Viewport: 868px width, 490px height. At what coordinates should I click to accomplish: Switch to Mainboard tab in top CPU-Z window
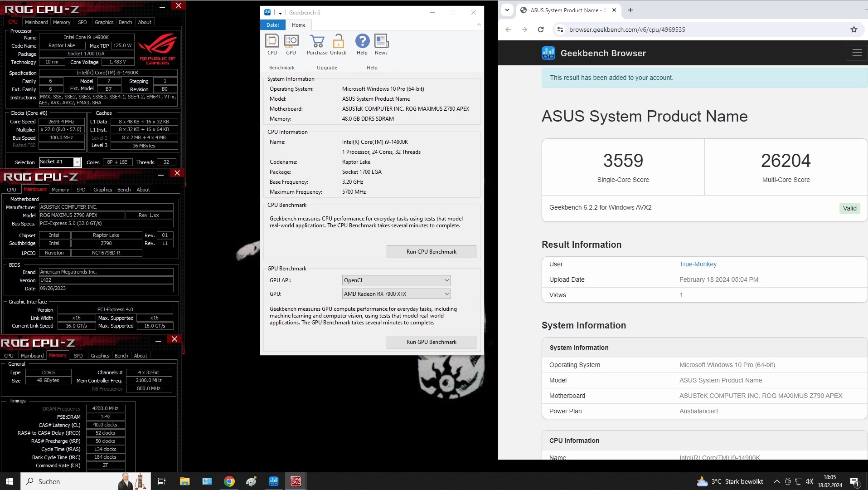[x=36, y=22]
